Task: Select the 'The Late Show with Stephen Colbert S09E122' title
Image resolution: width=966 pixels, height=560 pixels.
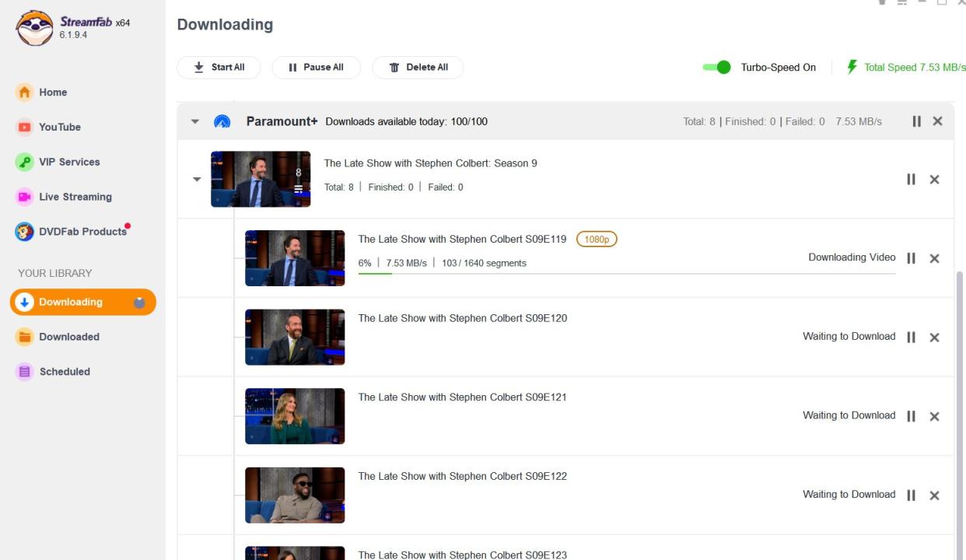Action: tap(463, 476)
